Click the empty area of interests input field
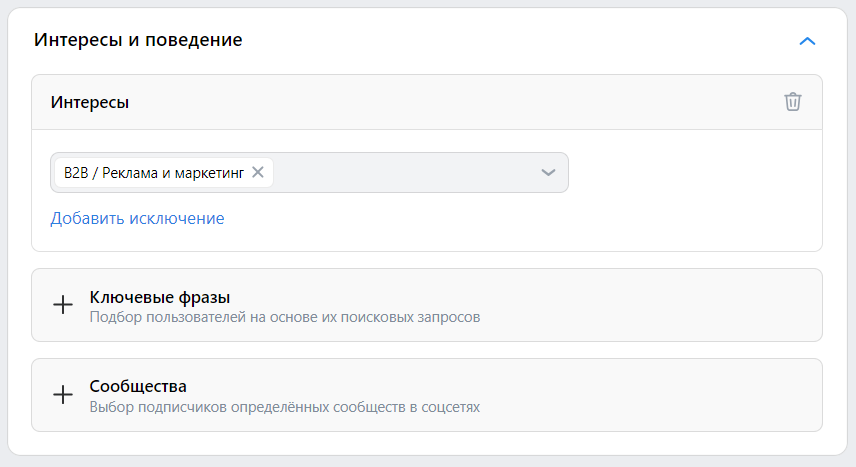Viewport: 856px width, 467px height. (404, 173)
